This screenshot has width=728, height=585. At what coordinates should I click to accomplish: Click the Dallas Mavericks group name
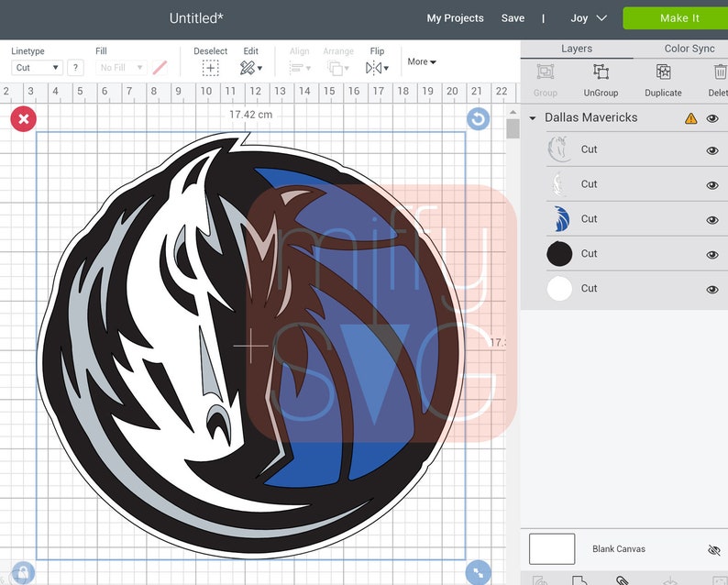(590, 117)
